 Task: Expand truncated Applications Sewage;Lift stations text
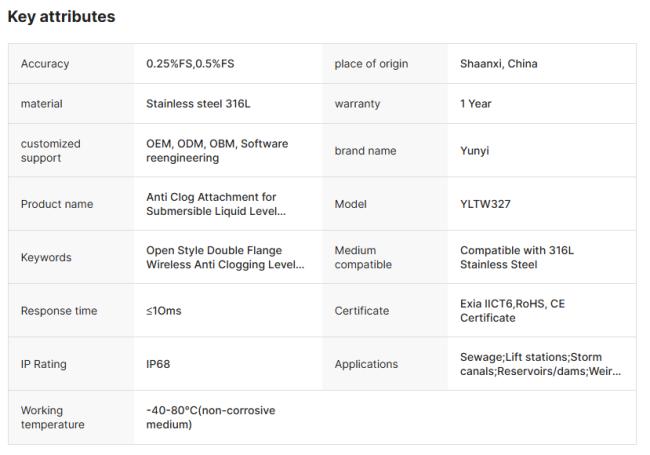point(540,364)
